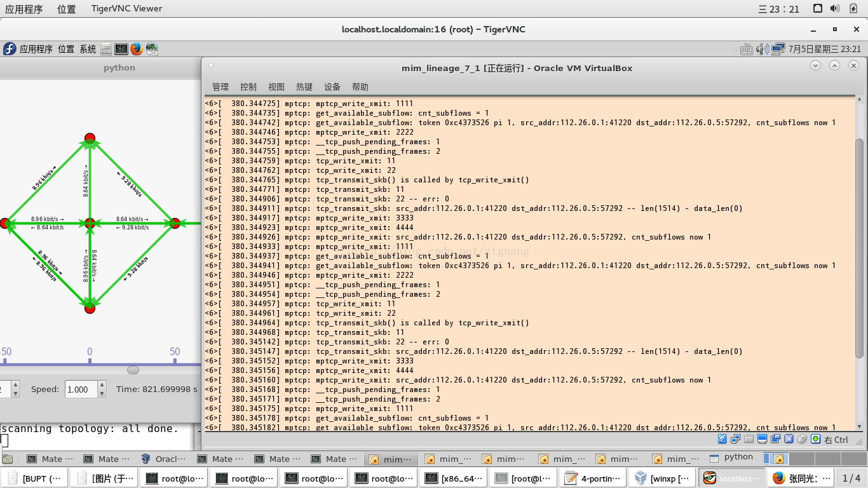Open 位置 menu next to Fedora logo

click(66, 49)
